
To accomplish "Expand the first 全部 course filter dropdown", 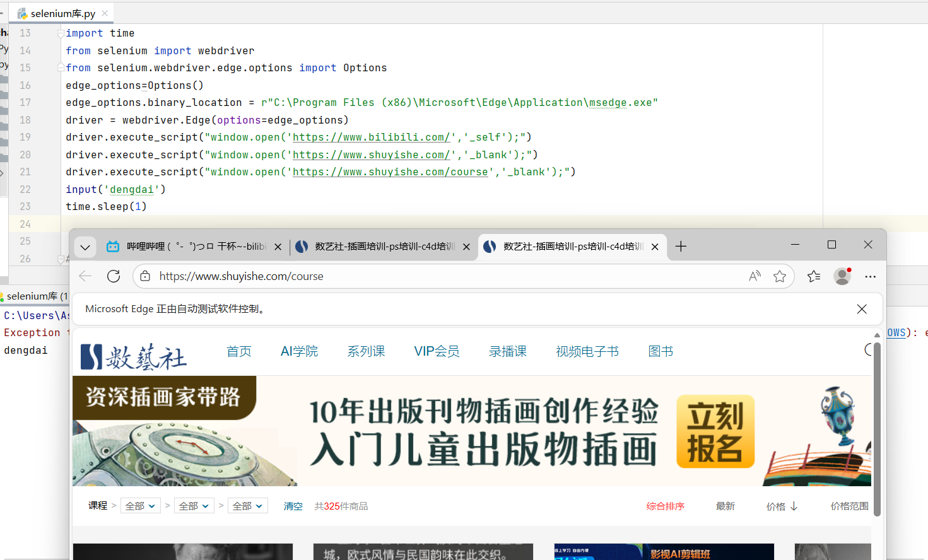I will tap(140, 506).
